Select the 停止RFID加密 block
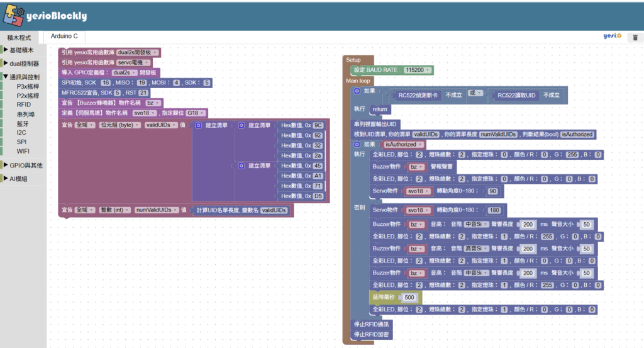Viewport: 644px width, 348px height. pyautogui.click(x=371, y=334)
